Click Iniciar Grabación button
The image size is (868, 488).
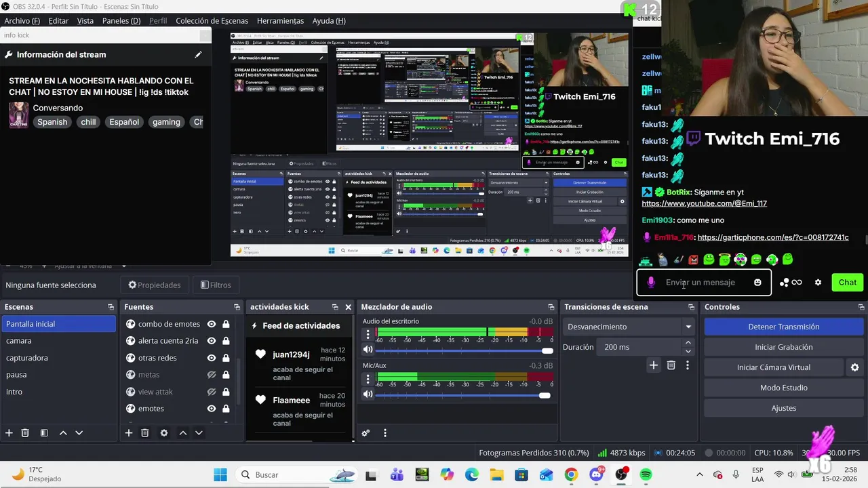pyautogui.click(x=783, y=347)
